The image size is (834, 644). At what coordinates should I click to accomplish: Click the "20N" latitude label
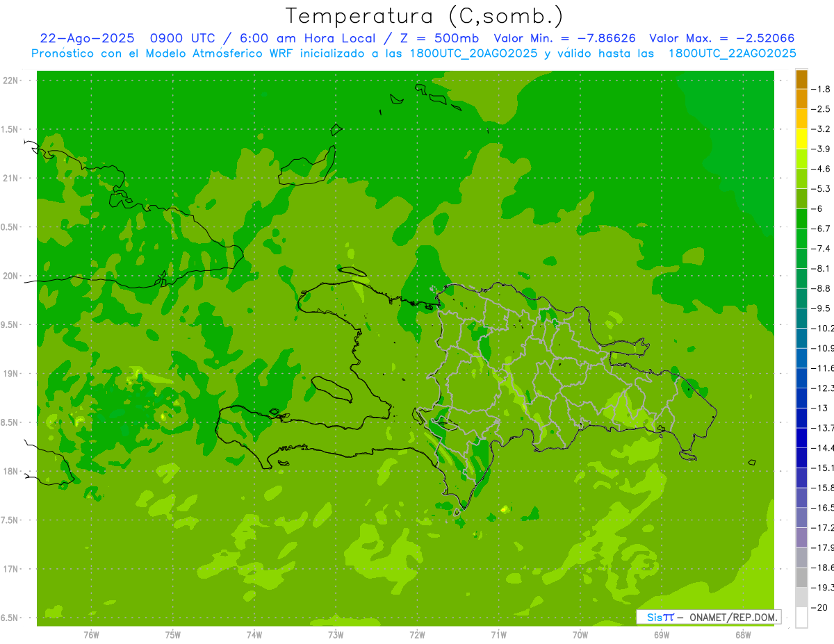pyautogui.click(x=10, y=276)
